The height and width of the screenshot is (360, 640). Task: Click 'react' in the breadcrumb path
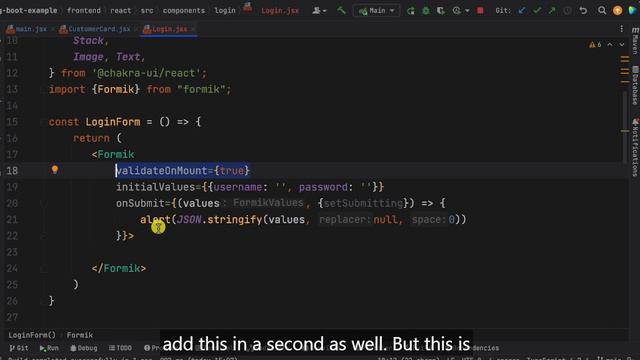(x=120, y=11)
